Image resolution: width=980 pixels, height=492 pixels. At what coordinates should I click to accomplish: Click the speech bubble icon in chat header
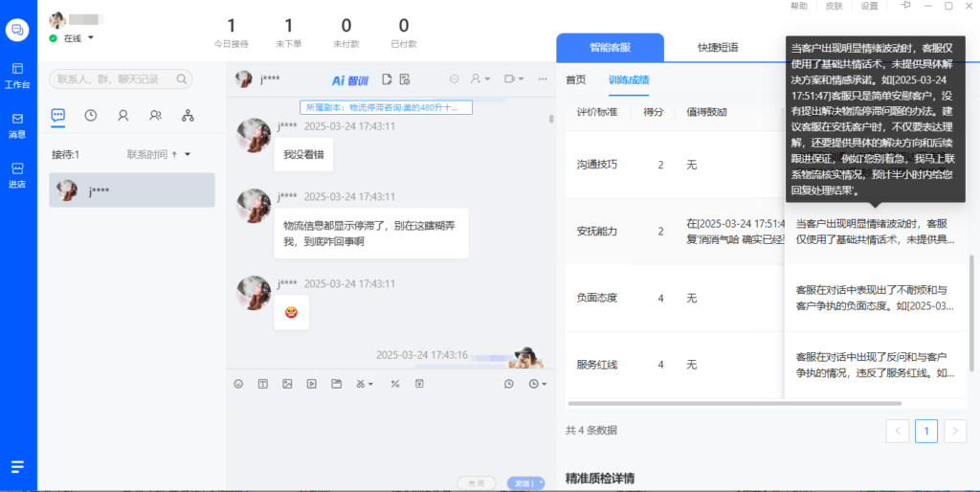455,78
